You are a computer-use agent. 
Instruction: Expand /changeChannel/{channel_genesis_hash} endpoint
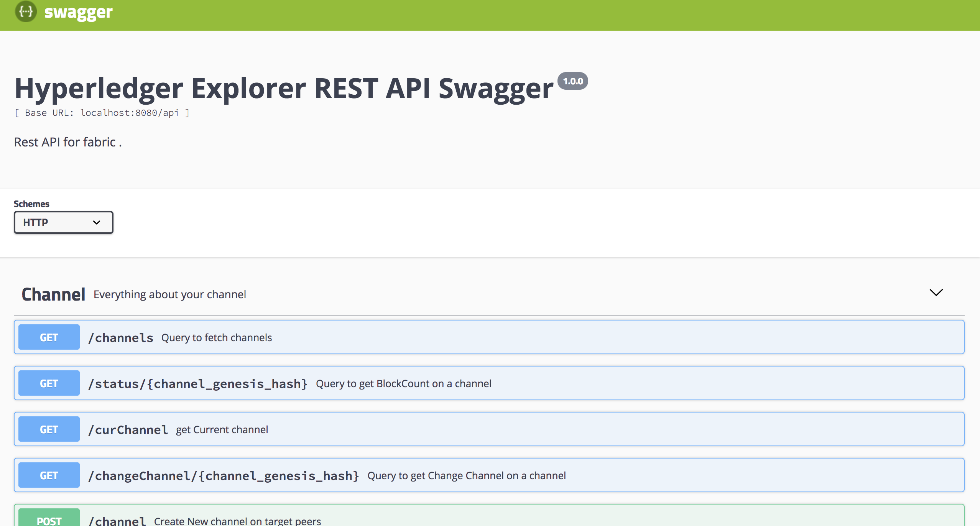point(223,476)
